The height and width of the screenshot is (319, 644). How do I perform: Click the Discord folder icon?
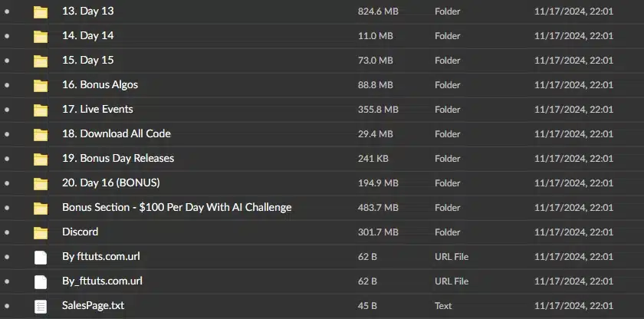point(40,233)
